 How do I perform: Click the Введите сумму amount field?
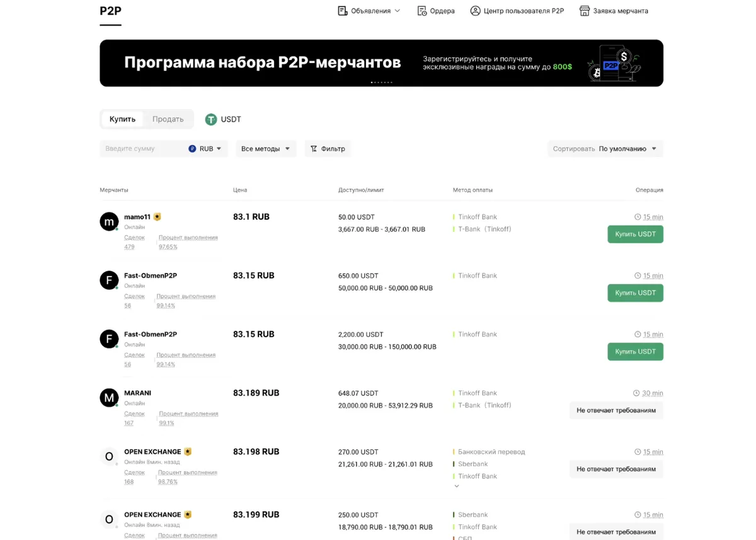tap(135, 148)
